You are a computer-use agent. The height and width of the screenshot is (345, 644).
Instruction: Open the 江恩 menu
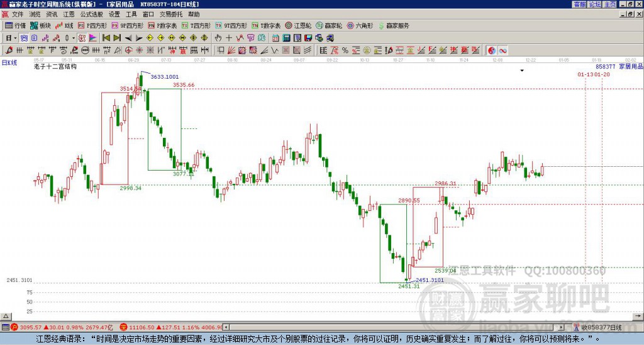[x=69, y=14]
